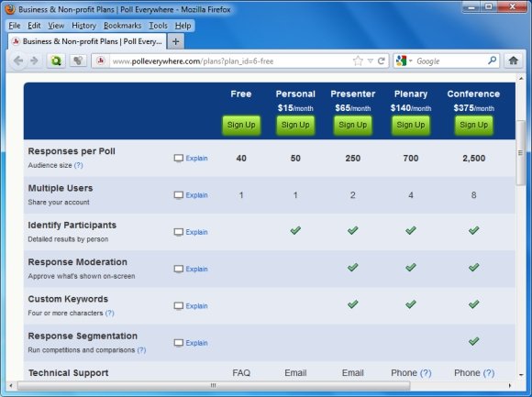The height and width of the screenshot is (397, 532).
Task: Open the Help menu
Action: click(183, 26)
